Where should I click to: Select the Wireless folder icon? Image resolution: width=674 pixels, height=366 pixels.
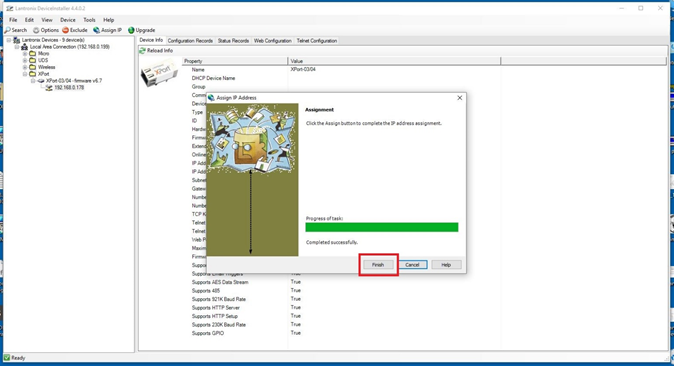click(x=33, y=68)
